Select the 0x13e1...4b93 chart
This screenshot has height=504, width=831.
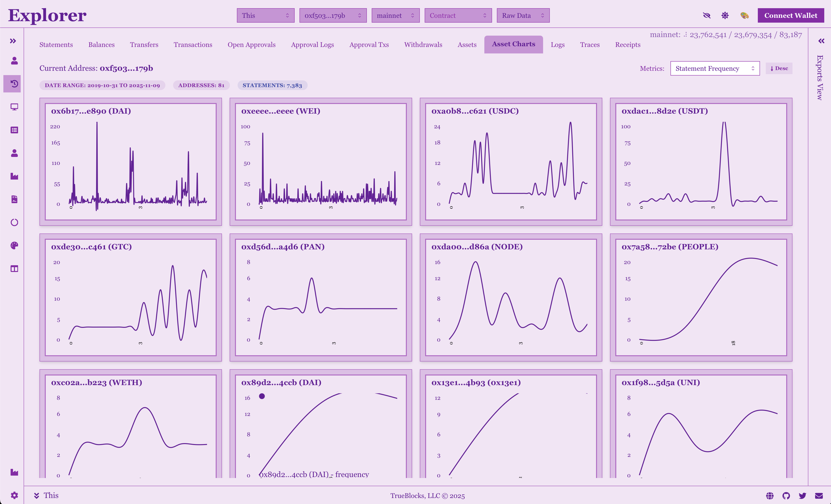pyautogui.click(x=511, y=424)
